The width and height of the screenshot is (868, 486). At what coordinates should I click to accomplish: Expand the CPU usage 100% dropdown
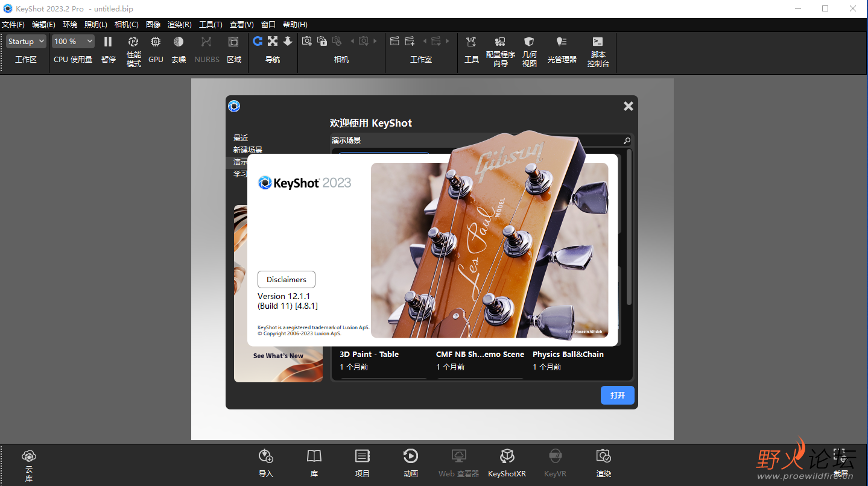pos(72,41)
